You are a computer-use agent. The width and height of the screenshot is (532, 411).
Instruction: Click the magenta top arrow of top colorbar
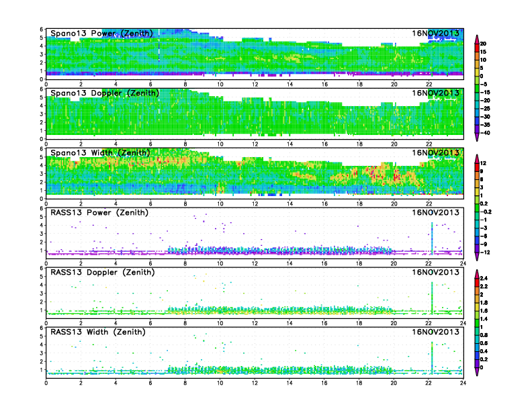tap(477, 40)
